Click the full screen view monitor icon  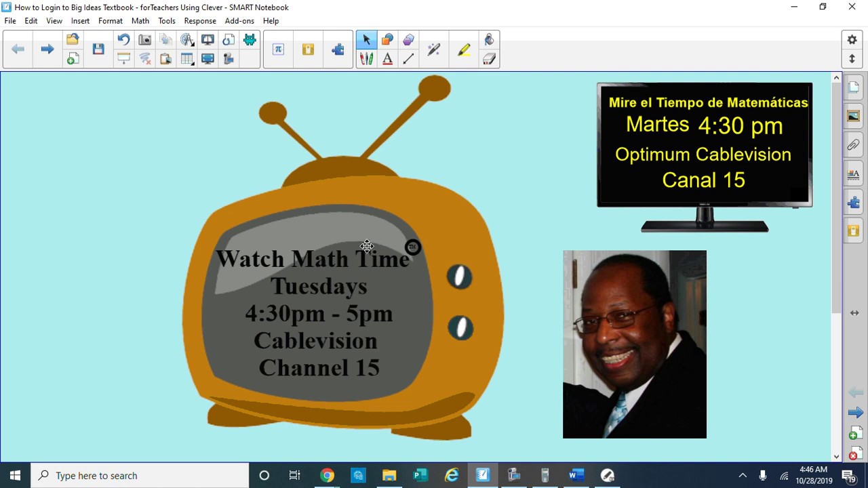tap(208, 59)
